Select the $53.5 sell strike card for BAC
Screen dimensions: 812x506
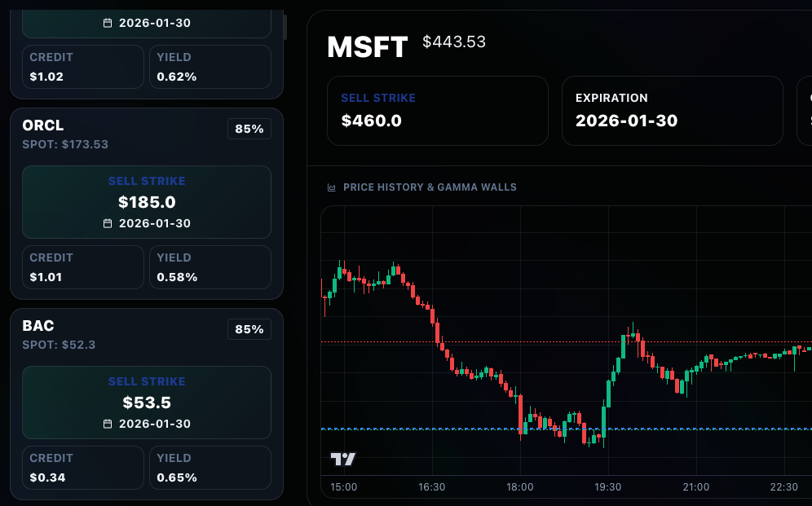(147, 403)
